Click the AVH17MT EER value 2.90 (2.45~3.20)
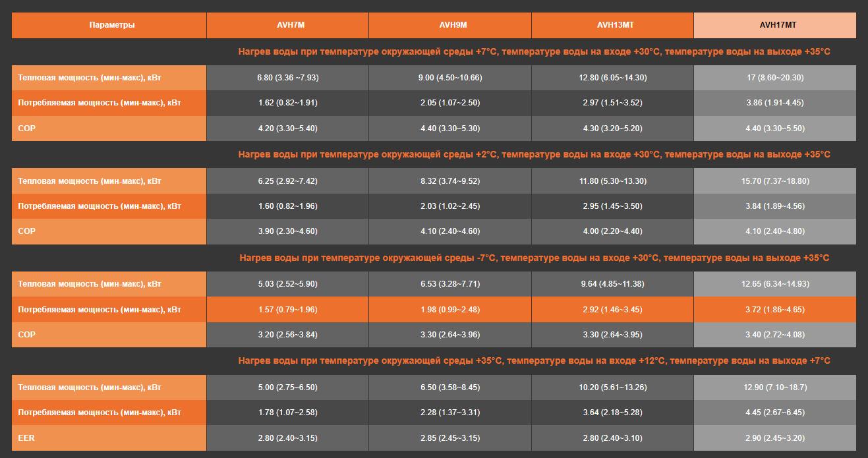 coord(774,438)
